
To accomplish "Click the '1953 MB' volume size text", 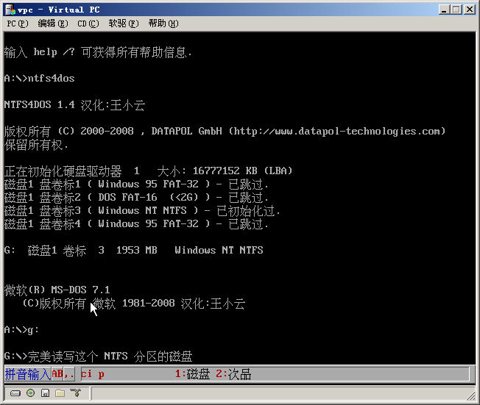I will point(137,250).
